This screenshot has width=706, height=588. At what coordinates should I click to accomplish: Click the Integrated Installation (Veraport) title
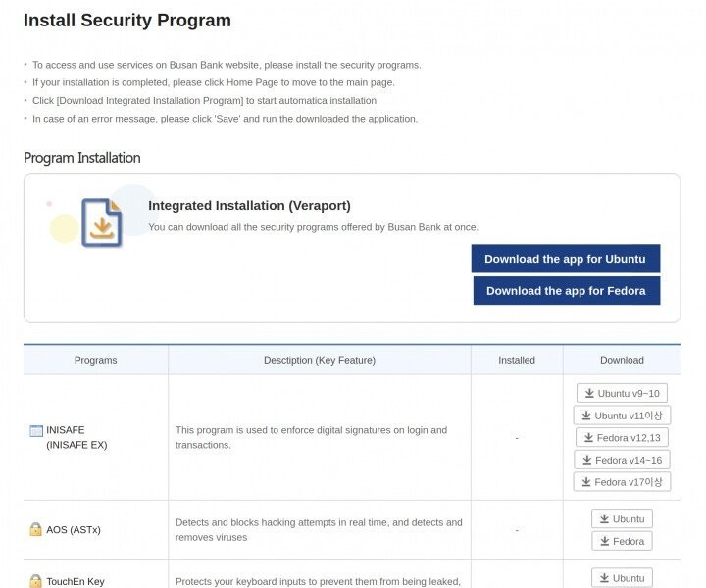[x=249, y=206]
